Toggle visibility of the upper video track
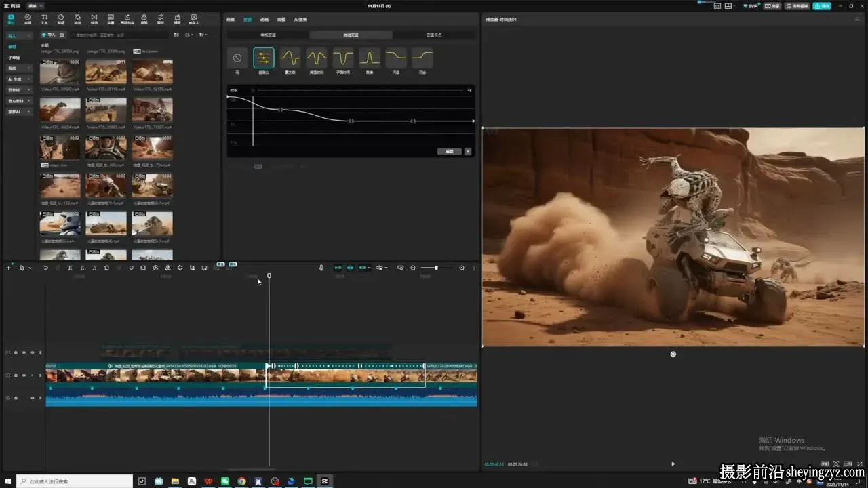 24,352
